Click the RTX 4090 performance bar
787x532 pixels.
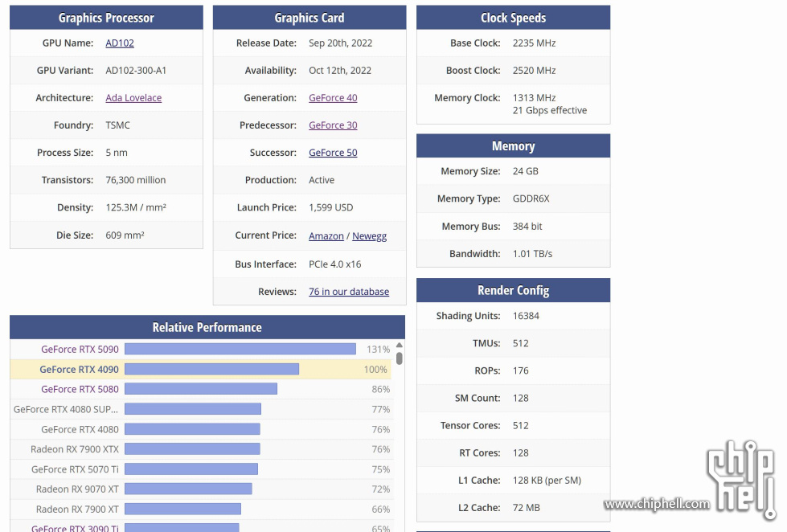pyautogui.click(x=211, y=370)
